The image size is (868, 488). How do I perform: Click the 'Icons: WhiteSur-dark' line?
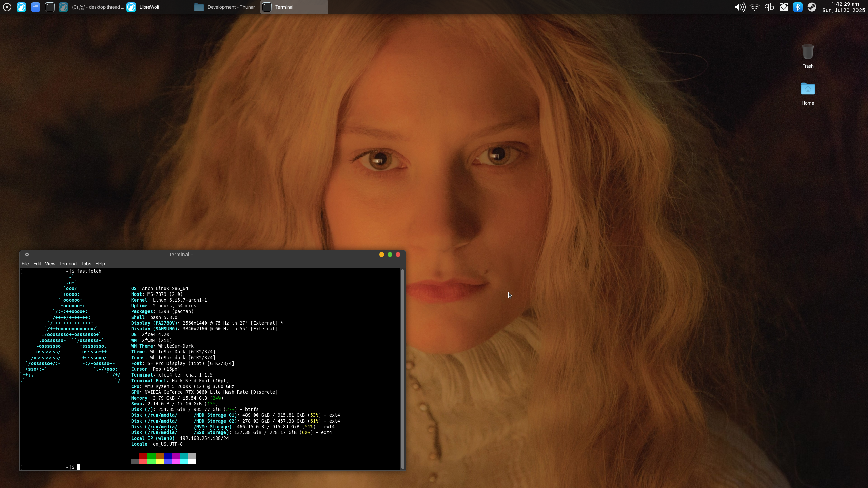click(173, 358)
